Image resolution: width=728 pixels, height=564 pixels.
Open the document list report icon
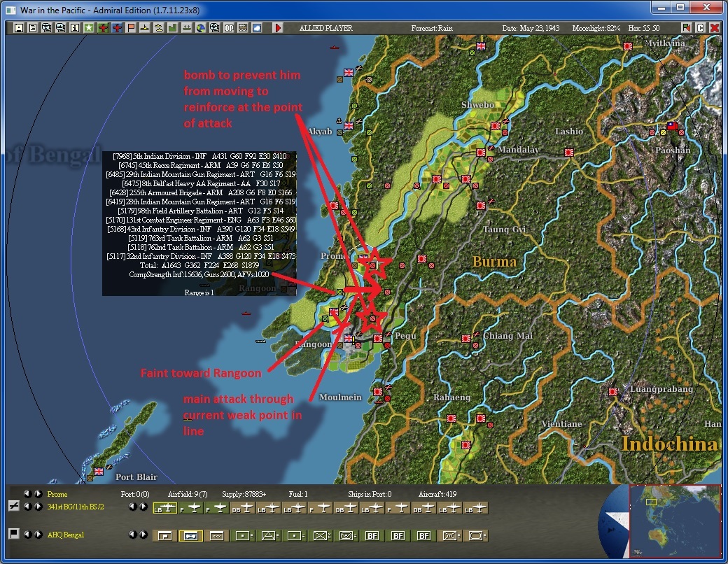tap(33, 28)
